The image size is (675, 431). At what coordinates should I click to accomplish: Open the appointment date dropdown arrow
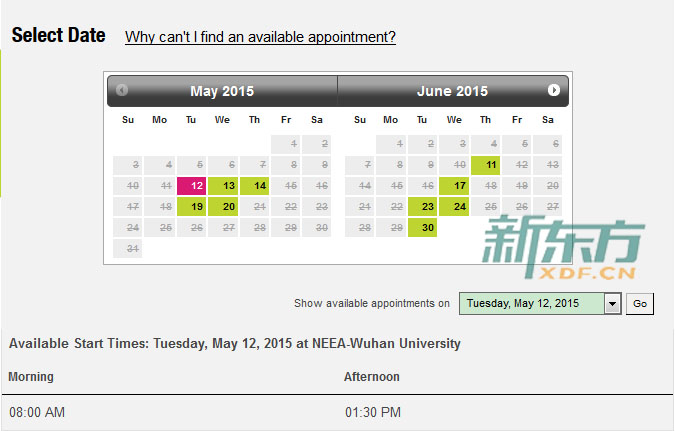point(612,304)
